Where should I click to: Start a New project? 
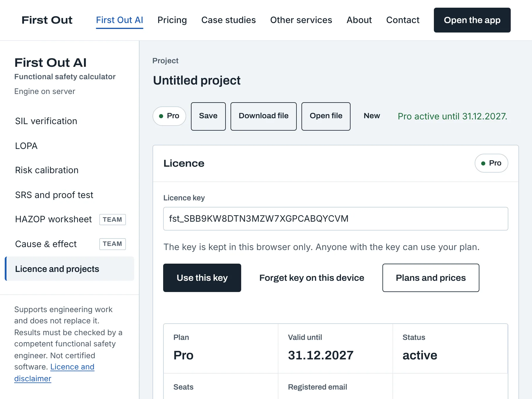coord(372,116)
